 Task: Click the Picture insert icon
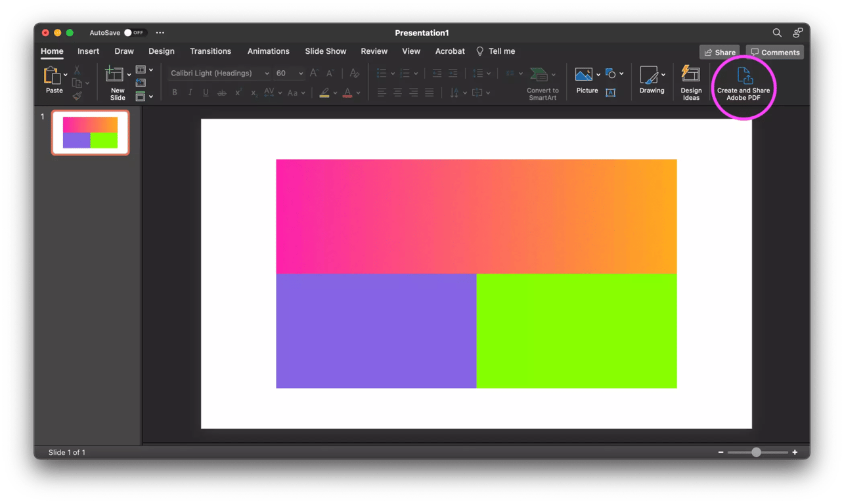pyautogui.click(x=583, y=74)
